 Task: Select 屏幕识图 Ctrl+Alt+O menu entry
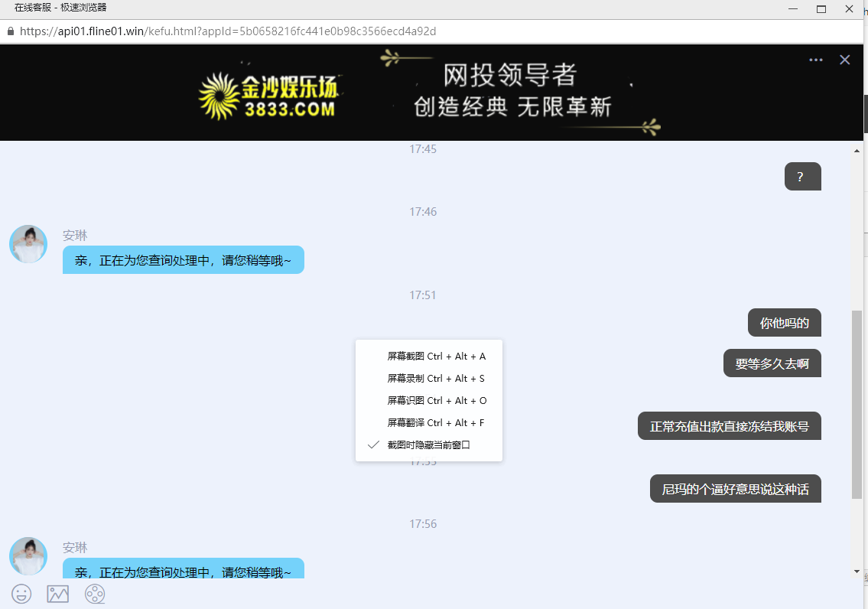436,401
